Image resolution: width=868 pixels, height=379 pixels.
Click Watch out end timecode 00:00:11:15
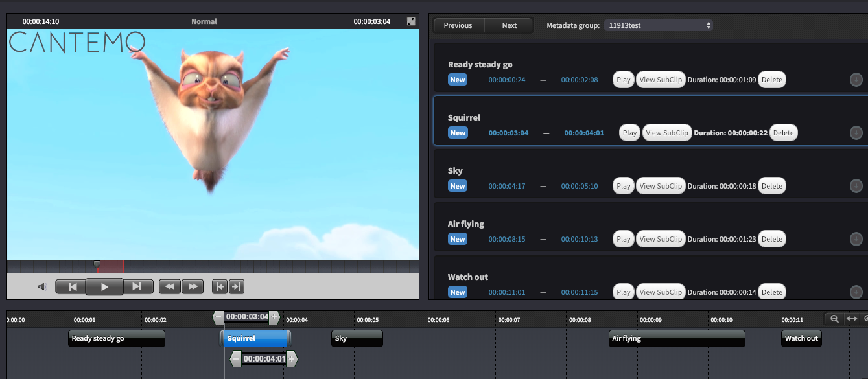point(580,292)
